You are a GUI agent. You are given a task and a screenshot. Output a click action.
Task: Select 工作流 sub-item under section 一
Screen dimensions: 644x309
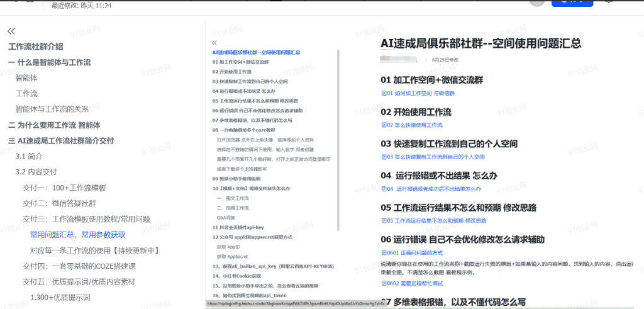26,94
